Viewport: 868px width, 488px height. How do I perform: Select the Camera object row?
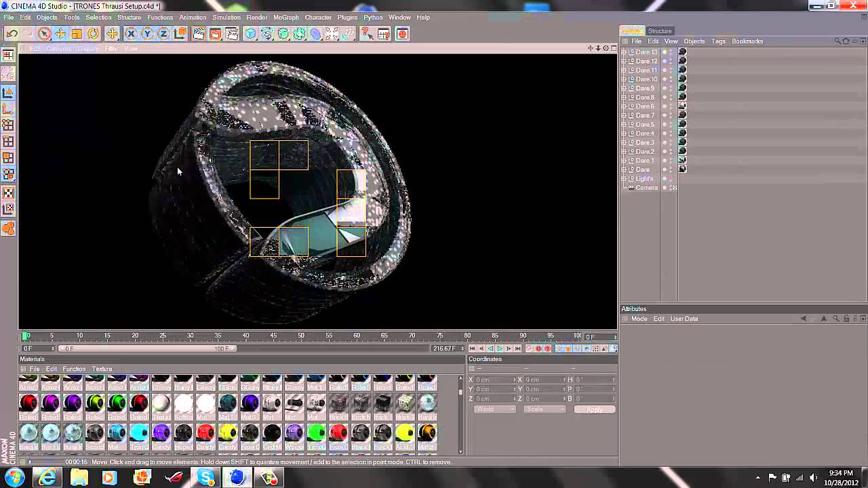[x=646, y=188]
